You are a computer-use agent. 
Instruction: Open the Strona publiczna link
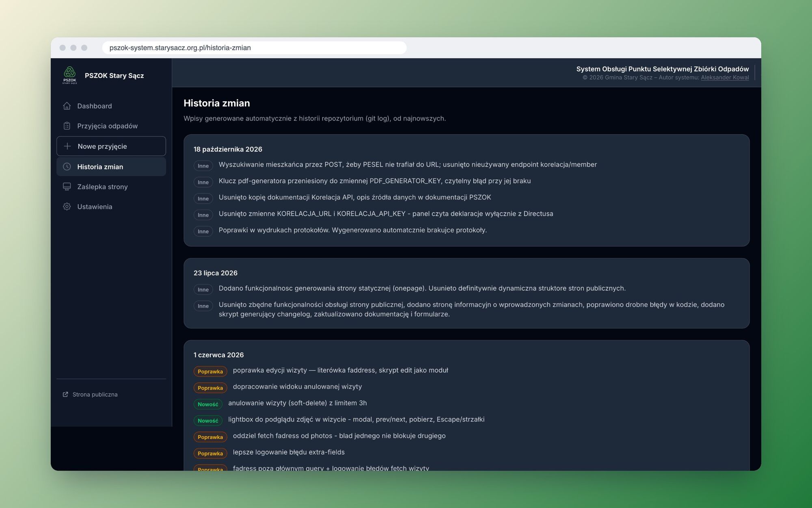(x=90, y=395)
